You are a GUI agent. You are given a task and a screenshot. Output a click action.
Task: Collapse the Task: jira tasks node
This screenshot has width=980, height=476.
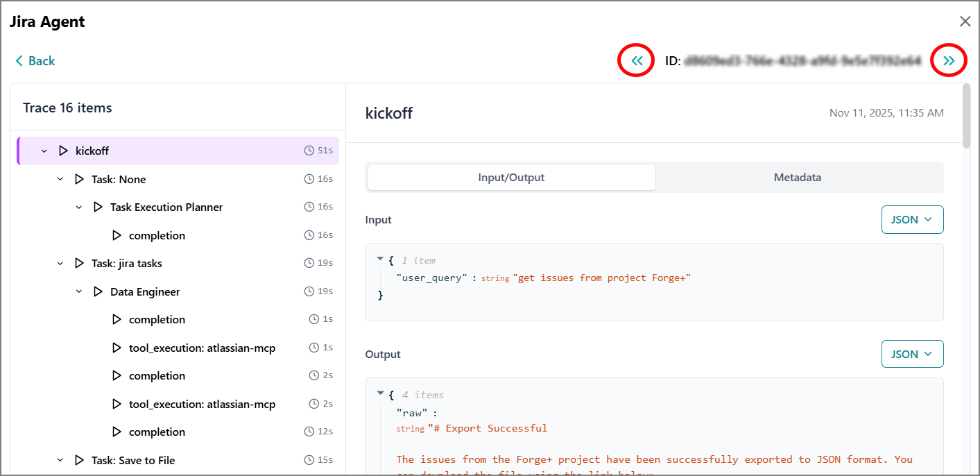pyautogui.click(x=60, y=264)
